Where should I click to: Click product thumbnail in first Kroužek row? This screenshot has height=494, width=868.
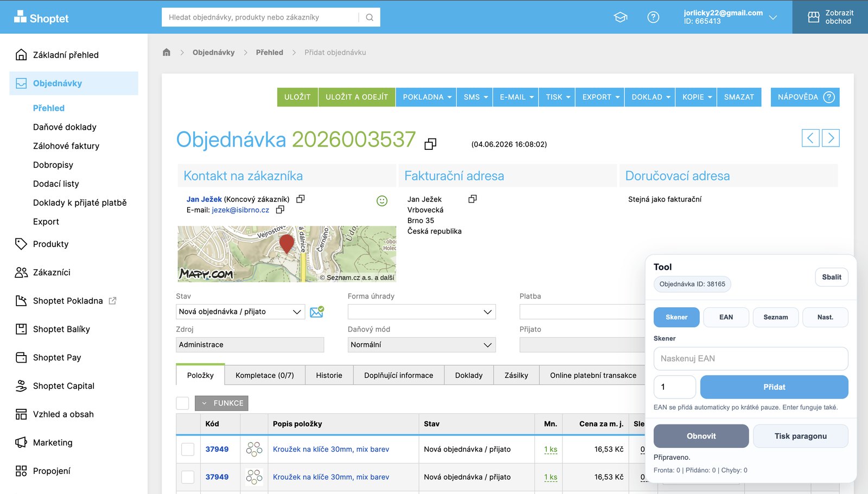(254, 449)
